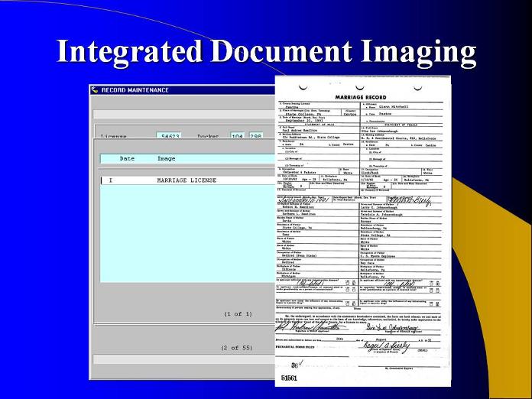Click the number 51561 on the document
This screenshot has height=399, width=532.
pyautogui.click(x=290, y=377)
